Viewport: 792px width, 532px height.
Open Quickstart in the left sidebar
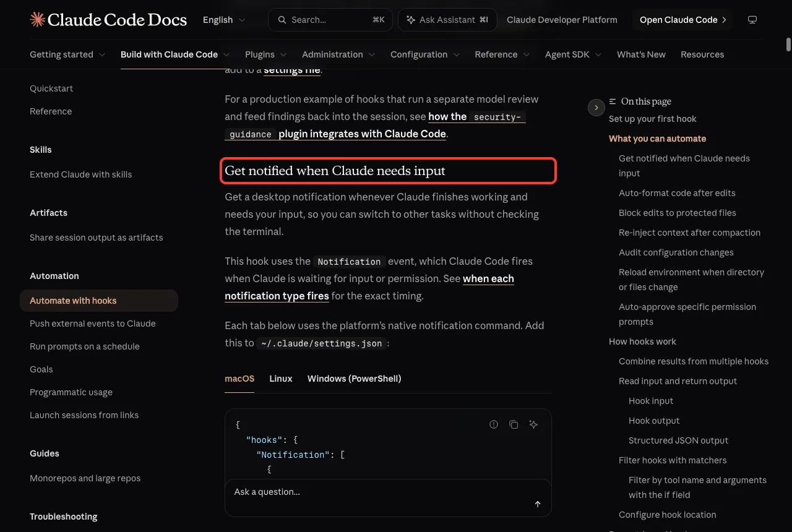point(51,88)
